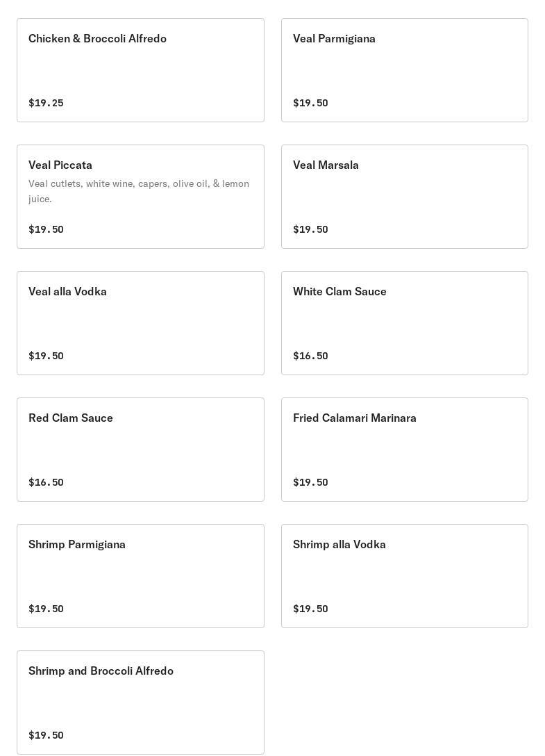Open the Shrimp alla Vodka card
This screenshot has height=756, width=545.
click(404, 576)
